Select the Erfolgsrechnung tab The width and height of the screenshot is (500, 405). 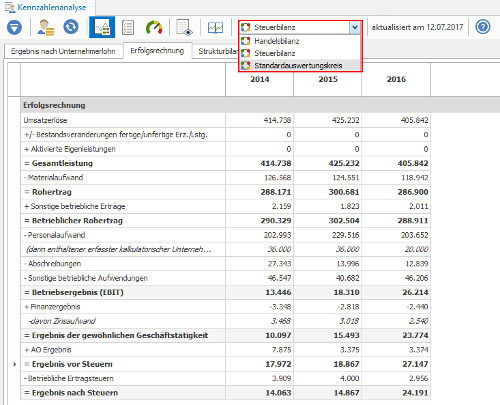(157, 51)
